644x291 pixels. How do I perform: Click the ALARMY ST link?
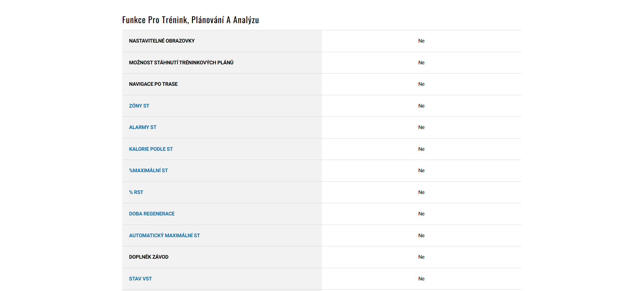tap(143, 127)
